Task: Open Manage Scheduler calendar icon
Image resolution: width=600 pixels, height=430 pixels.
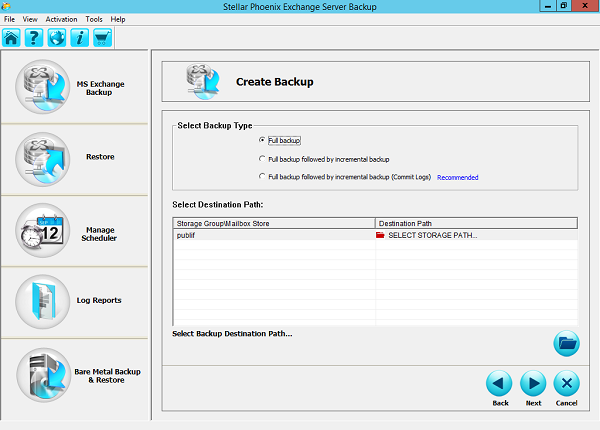Action: point(43,230)
